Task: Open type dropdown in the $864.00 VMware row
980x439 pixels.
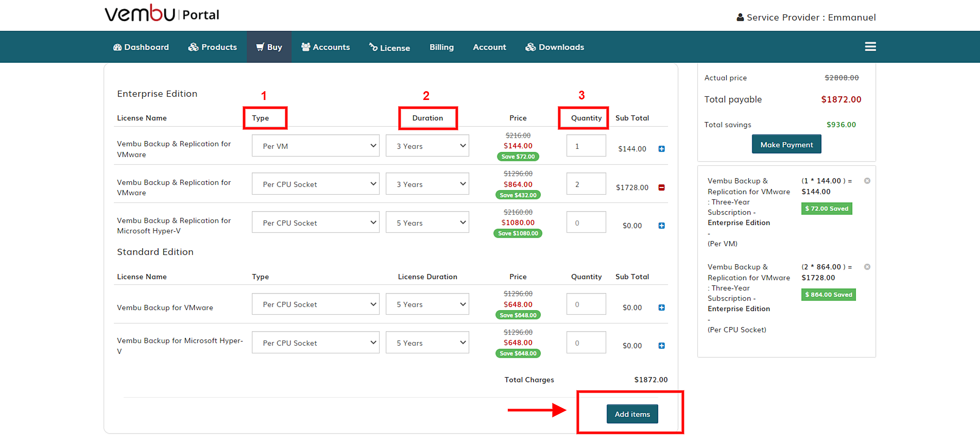Action: pyautogui.click(x=316, y=184)
